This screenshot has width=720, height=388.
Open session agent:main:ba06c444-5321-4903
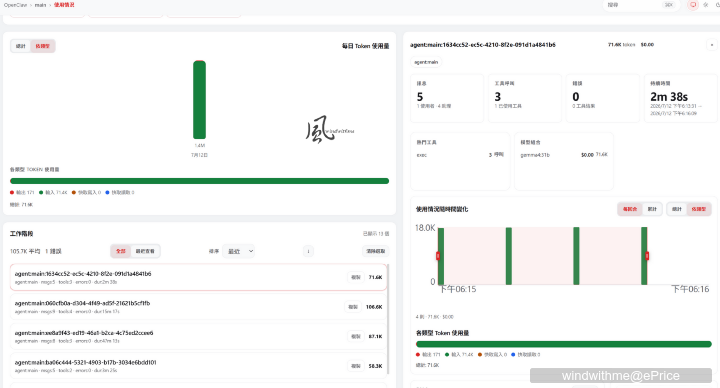[x=198, y=366]
